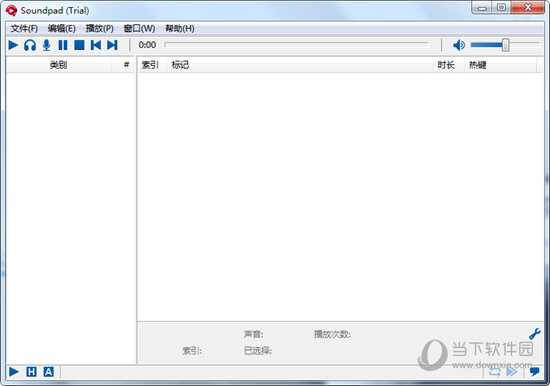Toggle the H icon in the status bar

[x=31, y=372]
